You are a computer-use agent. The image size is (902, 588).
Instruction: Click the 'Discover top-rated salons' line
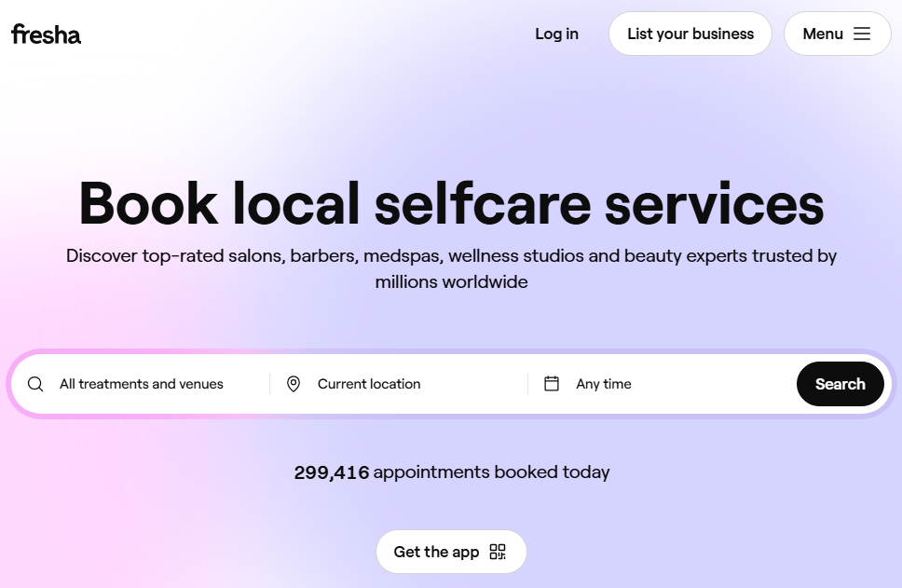[451, 255]
